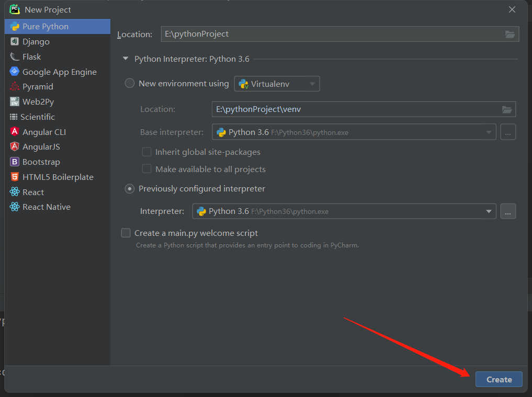This screenshot has width=532, height=397.
Task: Click the venv Location text field
Action: pos(364,109)
